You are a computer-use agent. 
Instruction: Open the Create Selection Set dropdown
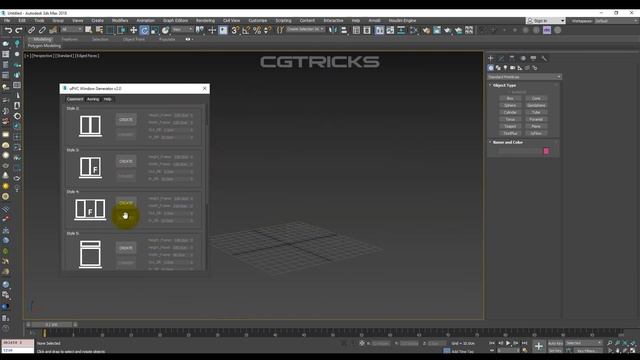[x=305, y=29]
